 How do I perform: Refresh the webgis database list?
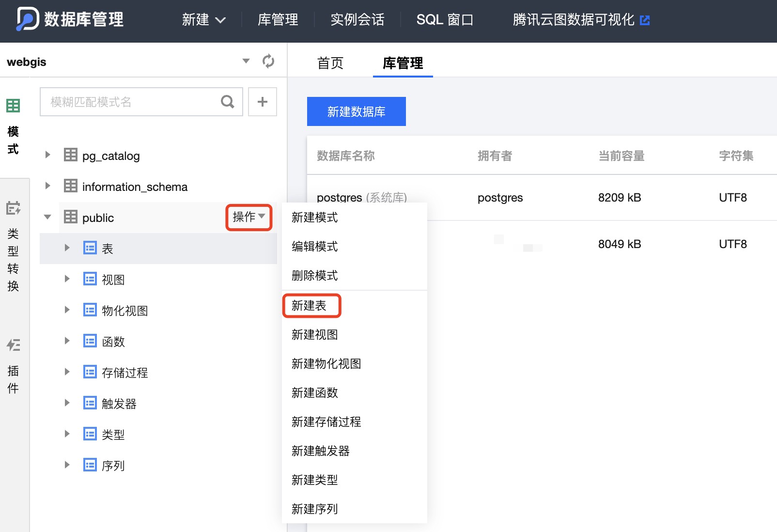point(268,61)
